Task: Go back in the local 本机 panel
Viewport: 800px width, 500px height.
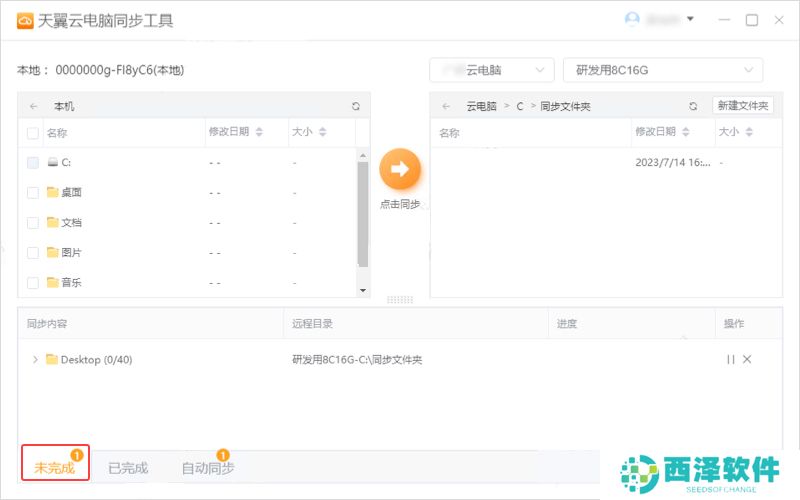Action: [x=34, y=106]
